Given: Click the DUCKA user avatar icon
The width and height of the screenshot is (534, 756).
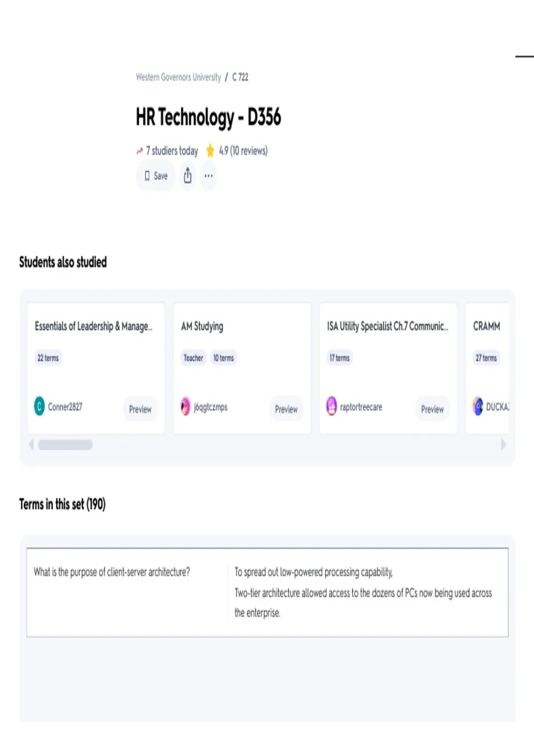Looking at the screenshot, I should click(478, 406).
